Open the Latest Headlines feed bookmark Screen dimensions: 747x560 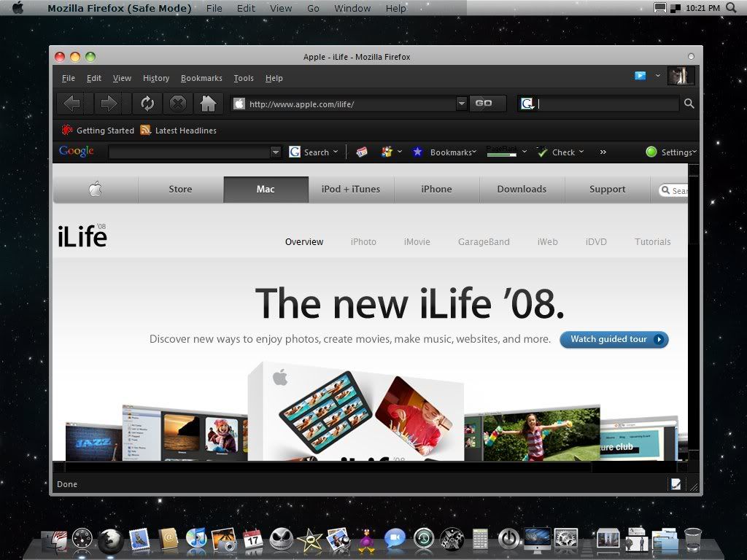click(x=178, y=130)
